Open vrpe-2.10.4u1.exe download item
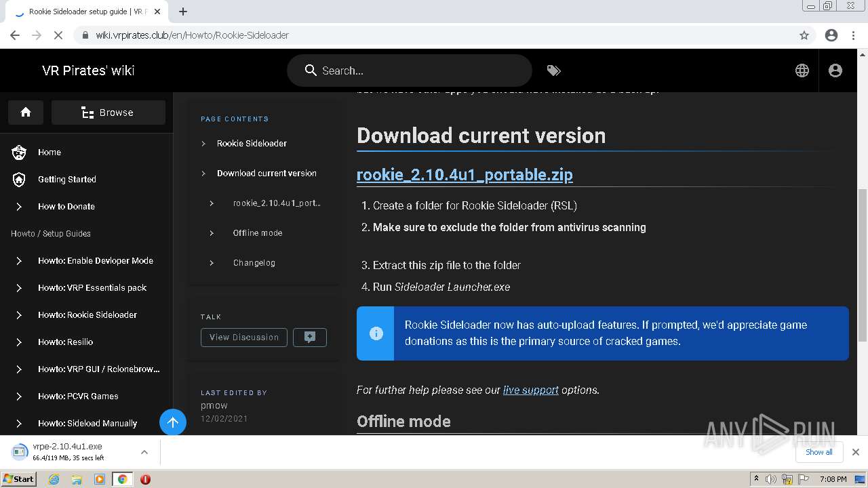The height and width of the screenshot is (488, 868). click(68, 452)
